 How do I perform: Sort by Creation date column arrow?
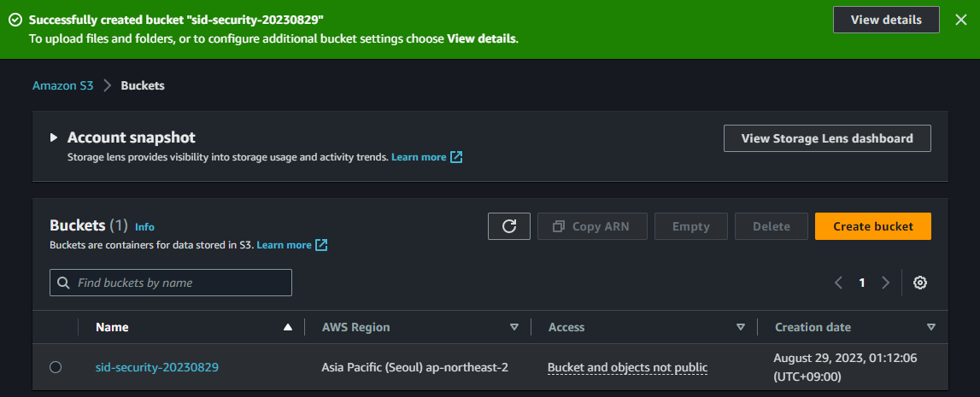tap(931, 327)
